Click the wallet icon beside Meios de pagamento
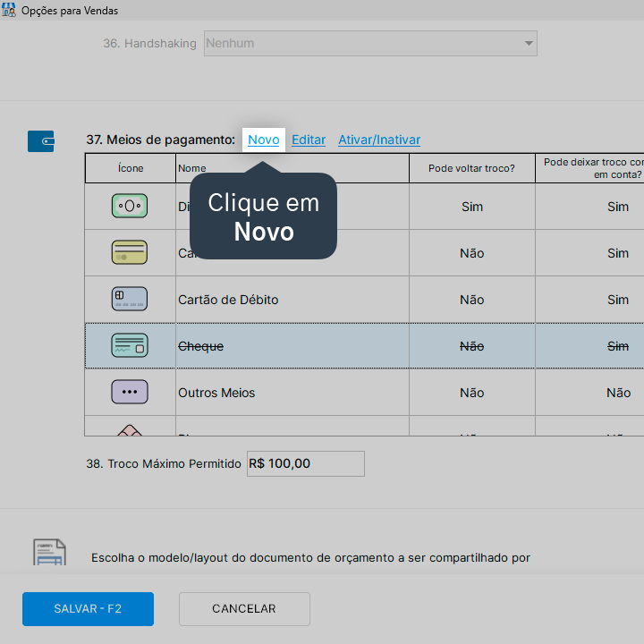This screenshot has height=644, width=644. pos(40,141)
